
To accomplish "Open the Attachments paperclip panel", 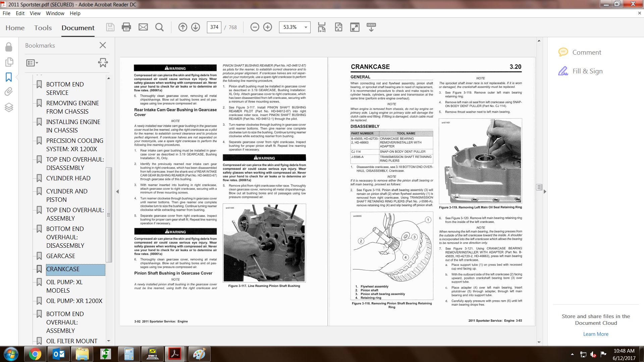I will click(x=9, y=92).
